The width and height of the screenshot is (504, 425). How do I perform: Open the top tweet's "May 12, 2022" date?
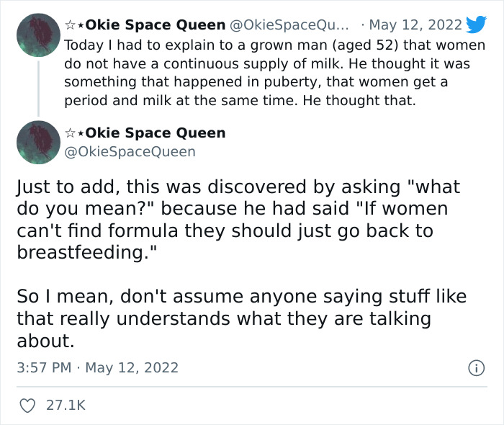(x=416, y=25)
